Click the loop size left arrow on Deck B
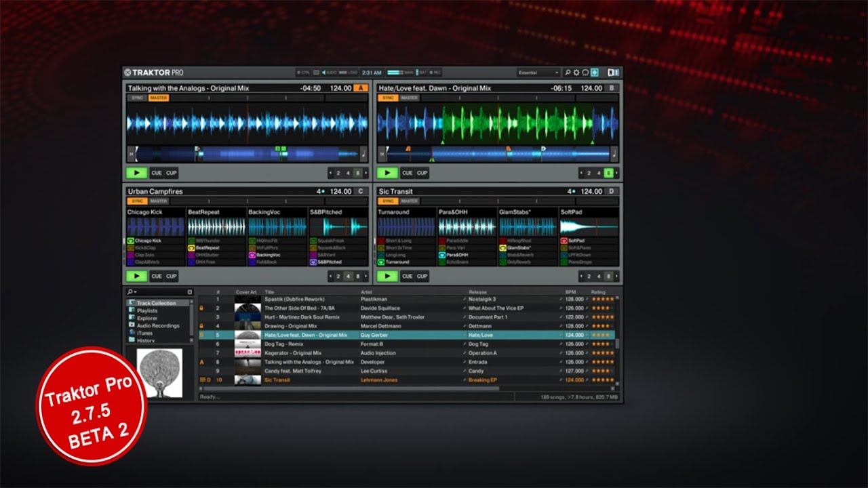 [582, 173]
